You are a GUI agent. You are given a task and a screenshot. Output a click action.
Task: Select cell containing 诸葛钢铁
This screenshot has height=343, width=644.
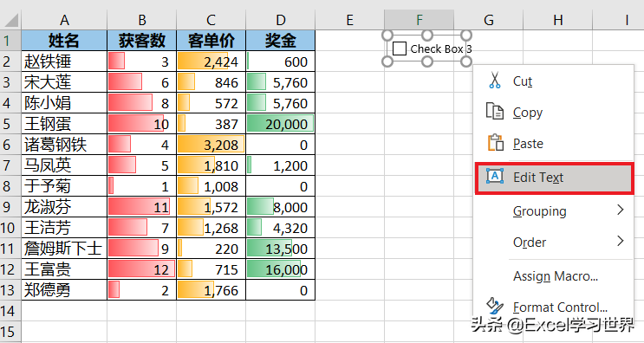(x=64, y=145)
